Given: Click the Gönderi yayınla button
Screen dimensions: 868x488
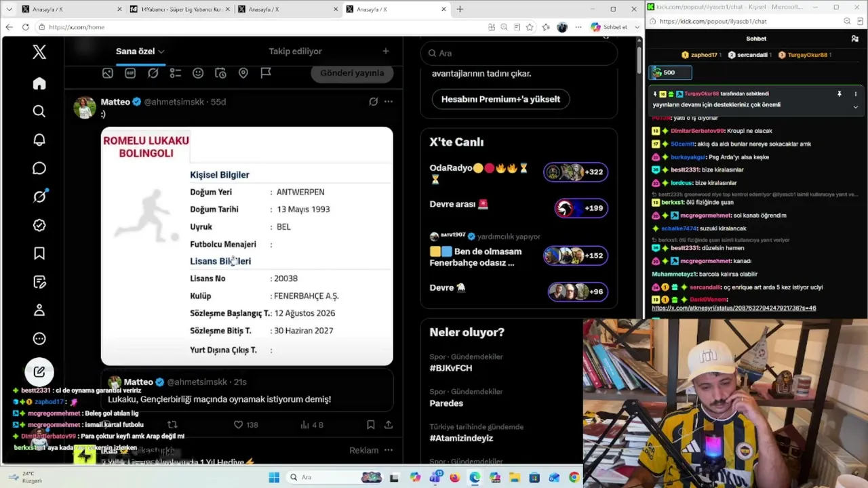Looking at the screenshot, I should 352,73.
